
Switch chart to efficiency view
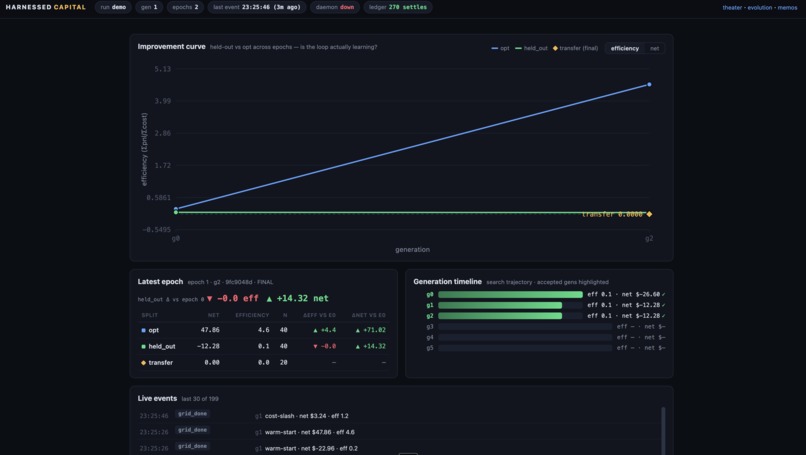(625, 48)
